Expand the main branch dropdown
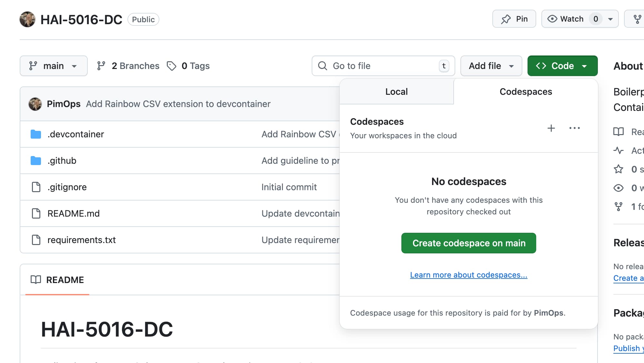 [54, 66]
